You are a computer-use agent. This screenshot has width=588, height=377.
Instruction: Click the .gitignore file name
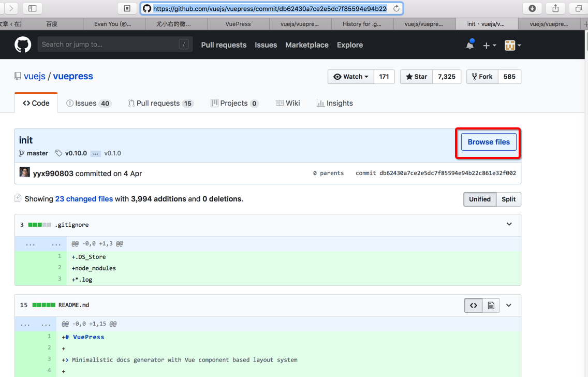point(71,225)
